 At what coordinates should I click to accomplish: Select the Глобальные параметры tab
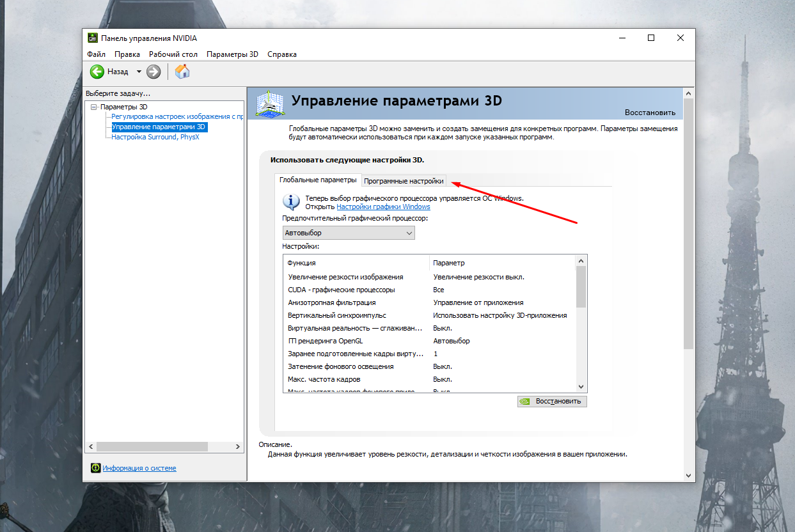[318, 180]
